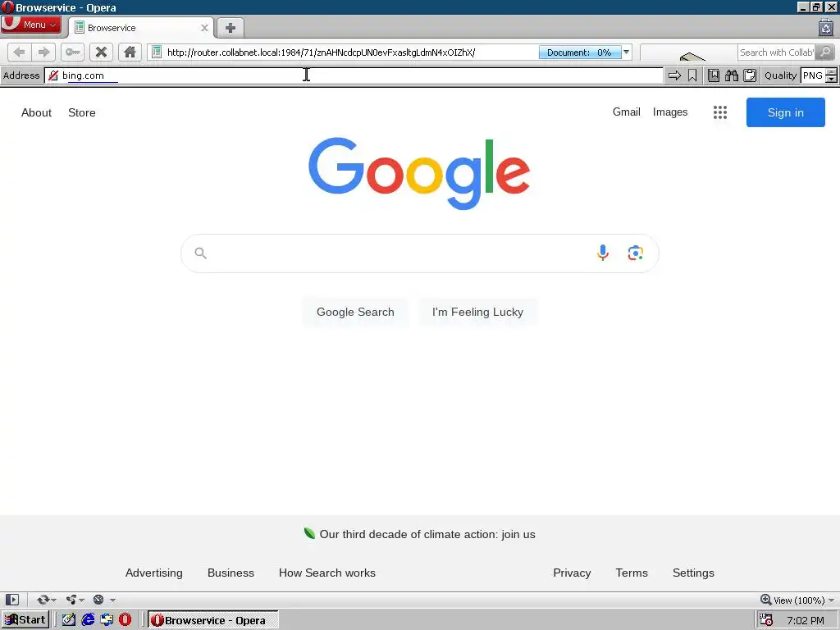Expand the Turbo icon dropdown arrow
840x630 pixels.
[x=112, y=600]
